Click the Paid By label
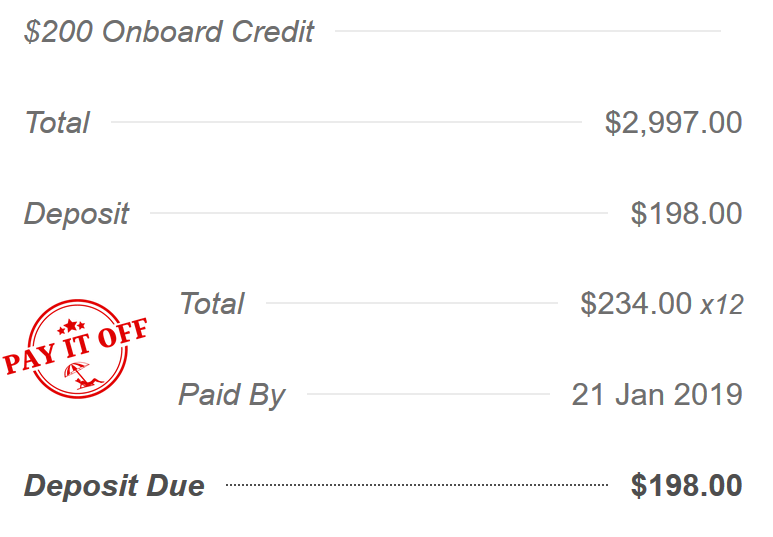The image size is (773, 537). click(x=232, y=395)
